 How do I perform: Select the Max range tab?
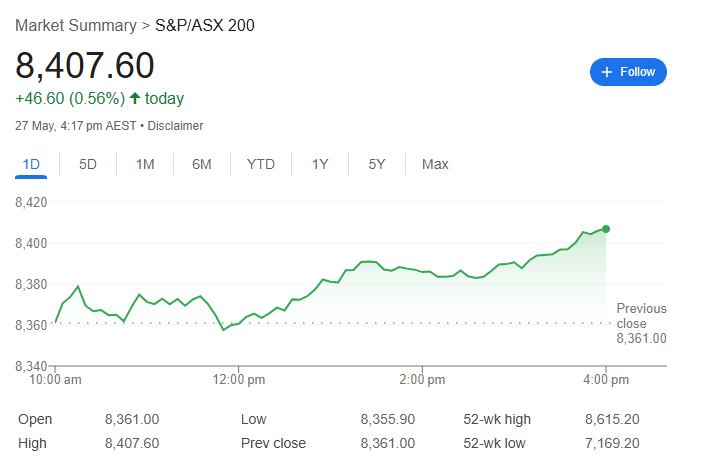[x=435, y=164]
